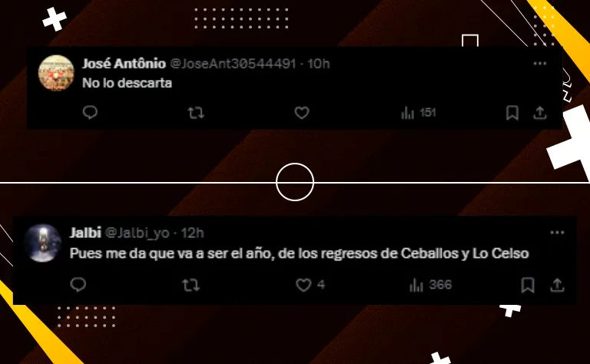Like Jalbi's tweet with 4 likes
590x364 pixels.
(310, 285)
